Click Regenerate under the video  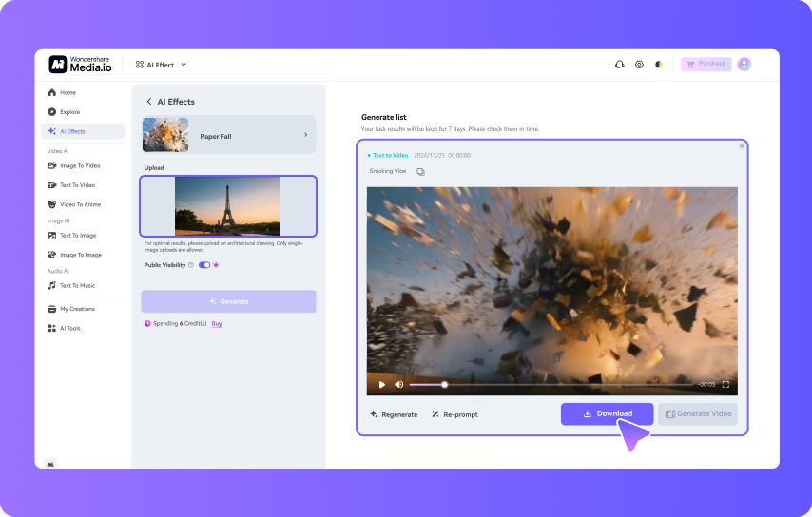pos(394,414)
